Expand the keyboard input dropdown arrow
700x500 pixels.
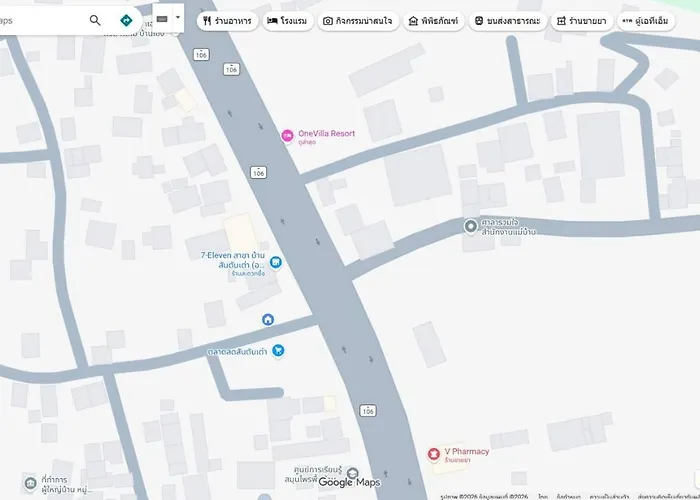pos(178,18)
